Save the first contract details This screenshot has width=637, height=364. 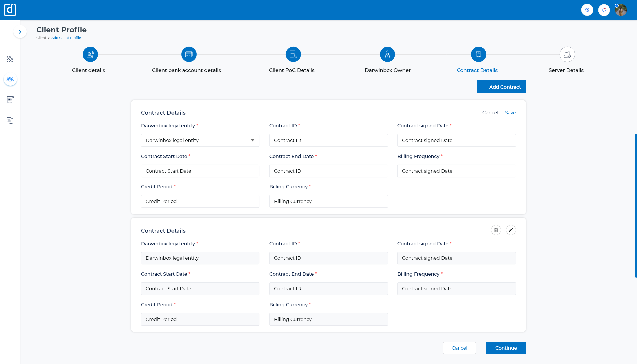click(x=510, y=113)
